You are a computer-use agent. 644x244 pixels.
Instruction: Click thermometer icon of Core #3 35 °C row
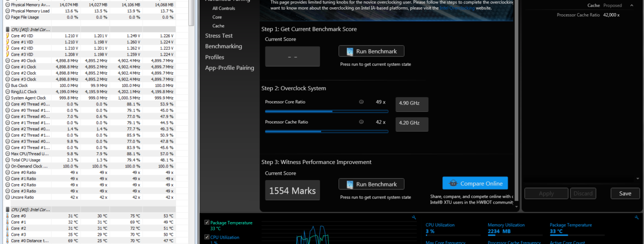7,234
